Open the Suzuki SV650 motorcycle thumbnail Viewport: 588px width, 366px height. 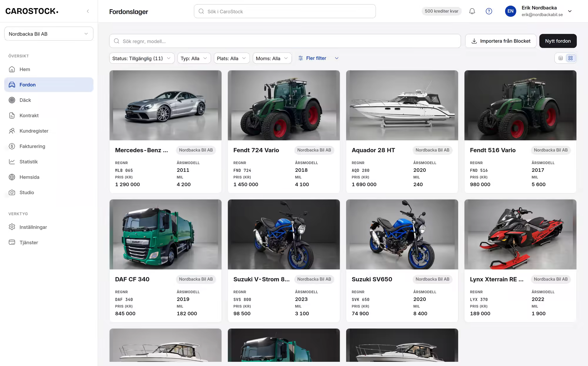pos(402,234)
